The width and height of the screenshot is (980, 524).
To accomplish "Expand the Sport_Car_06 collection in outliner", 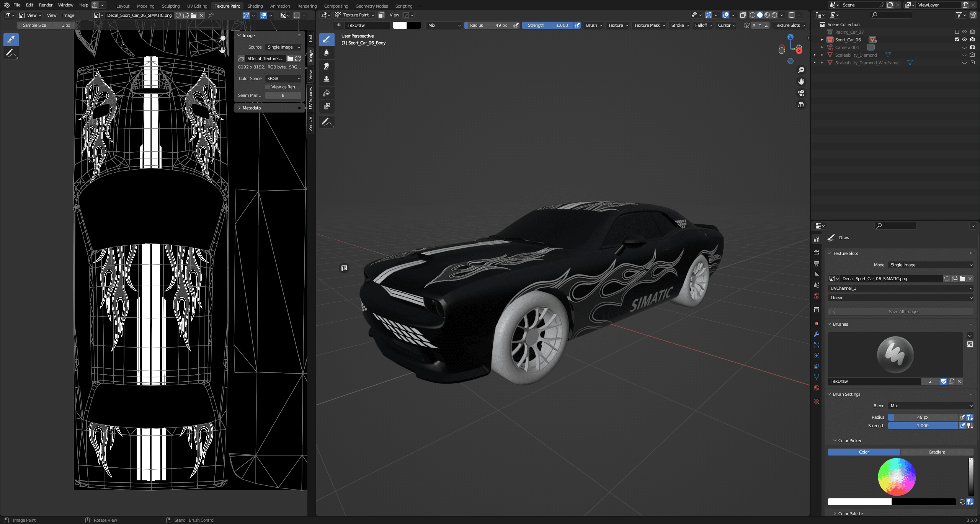I will pos(822,40).
